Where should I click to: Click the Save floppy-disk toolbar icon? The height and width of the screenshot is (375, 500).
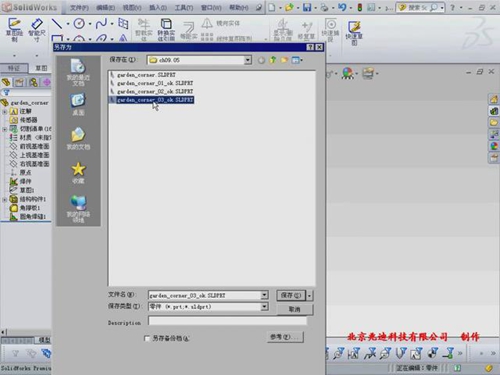[307, 7]
